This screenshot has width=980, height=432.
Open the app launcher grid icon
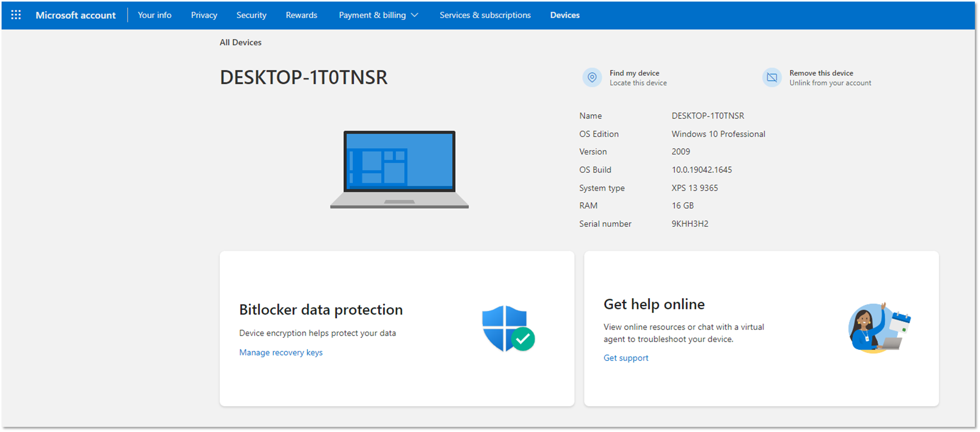point(16,15)
